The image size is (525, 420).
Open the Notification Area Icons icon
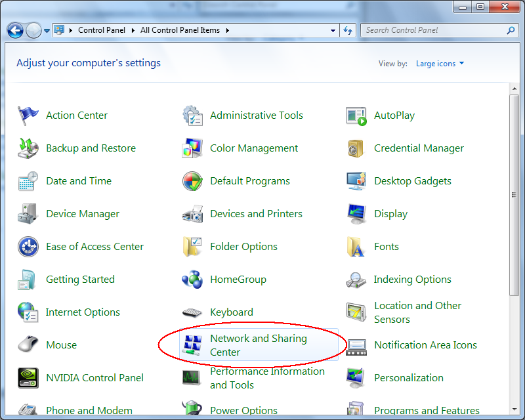point(356,348)
